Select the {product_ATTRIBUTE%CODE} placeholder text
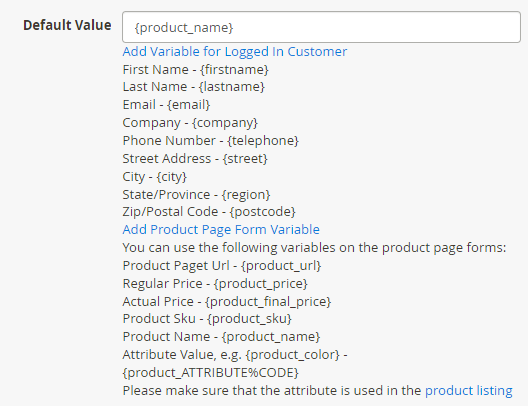The height and width of the screenshot is (406, 528). (210, 373)
